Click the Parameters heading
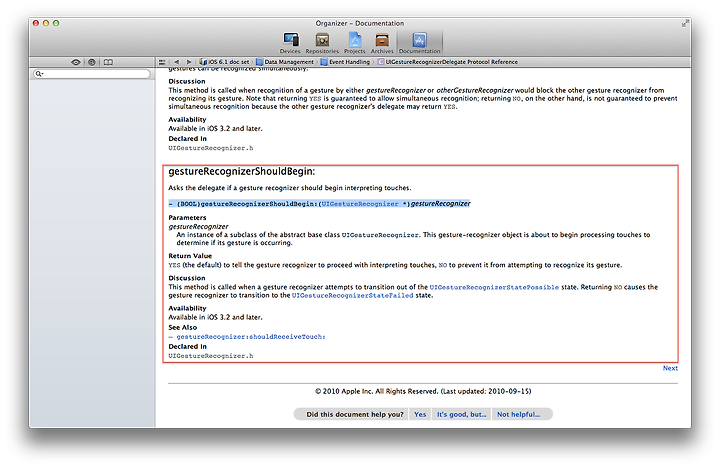The height and width of the screenshot is (468, 720). pos(187,218)
